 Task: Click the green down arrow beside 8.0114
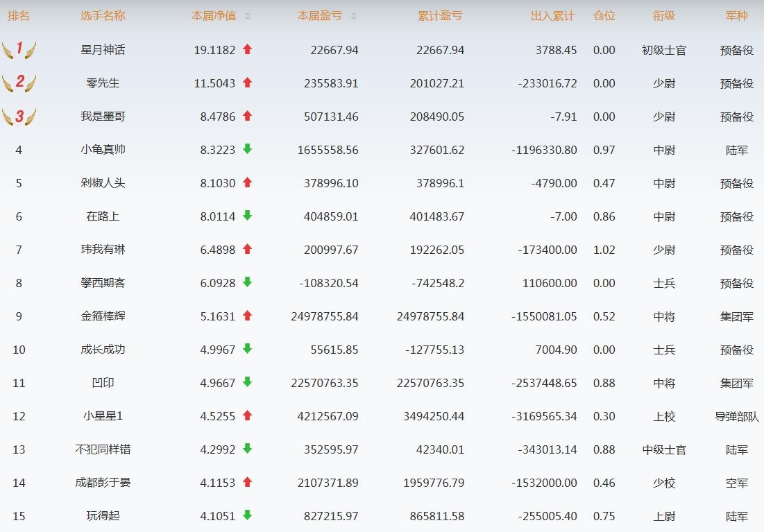pos(248,216)
